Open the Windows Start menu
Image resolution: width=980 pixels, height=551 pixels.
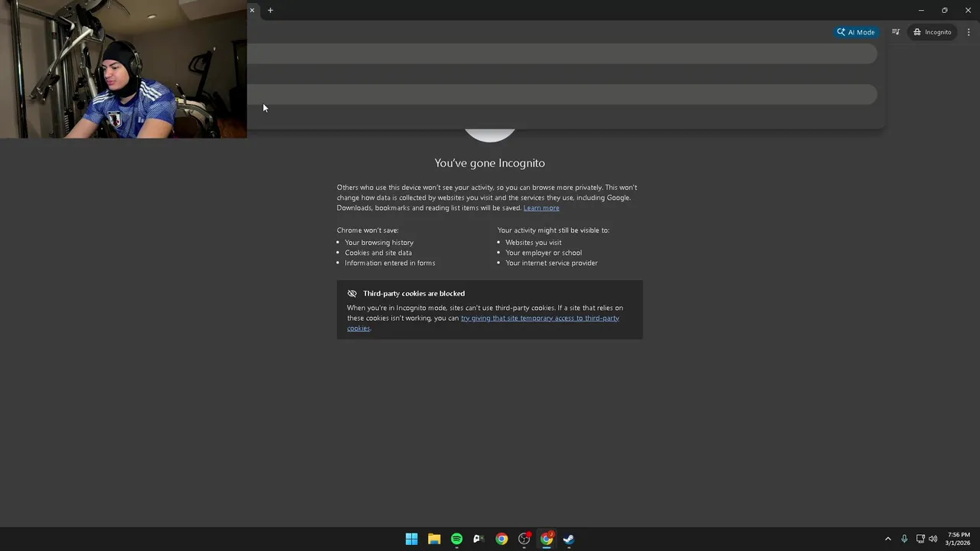click(411, 539)
